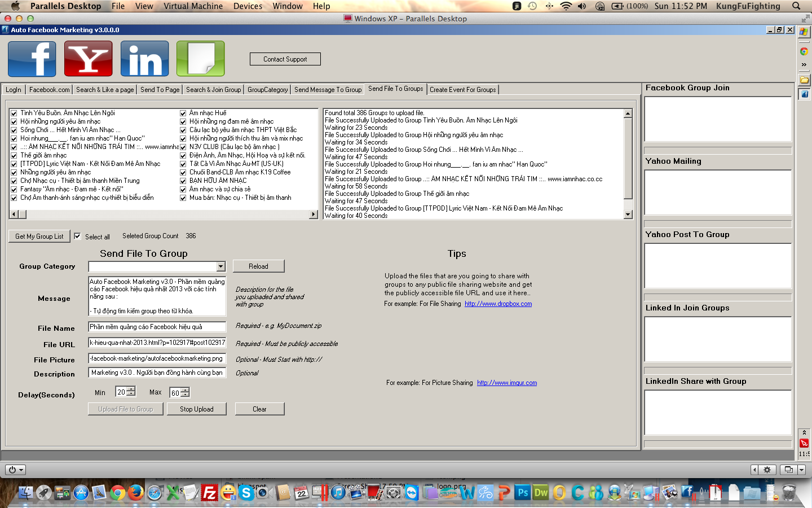812x508 pixels.
Task: Uncheck the 'BẠN HỮU ÂM NHẠC' group
Action: 183,181
